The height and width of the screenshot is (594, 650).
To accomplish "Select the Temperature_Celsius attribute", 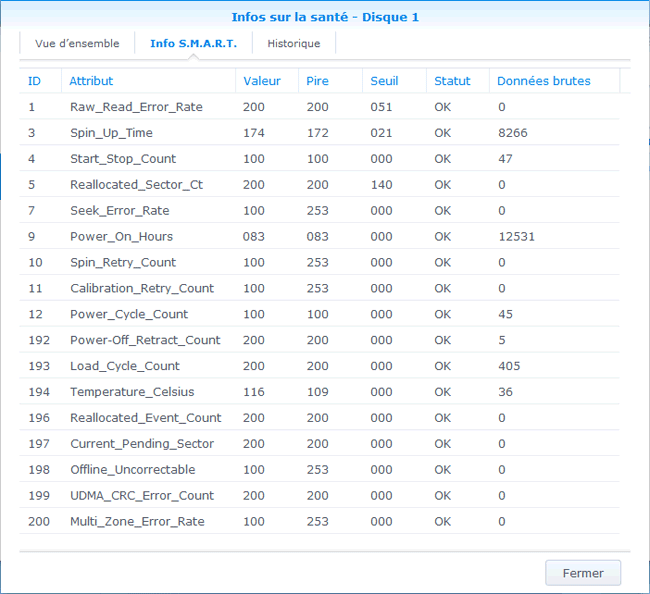I will click(132, 392).
